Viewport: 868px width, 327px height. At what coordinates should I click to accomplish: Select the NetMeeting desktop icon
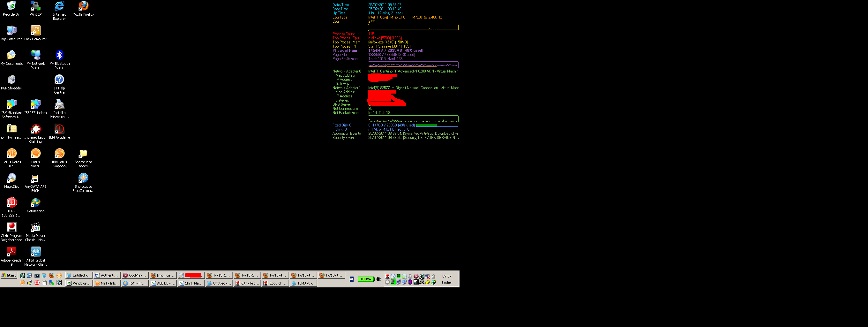coord(35,203)
